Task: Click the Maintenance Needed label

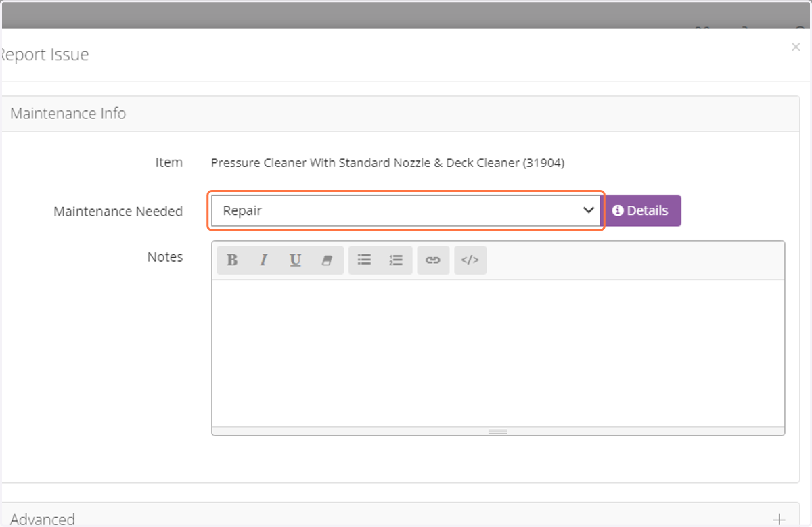Action: click(x=118, y=212)
